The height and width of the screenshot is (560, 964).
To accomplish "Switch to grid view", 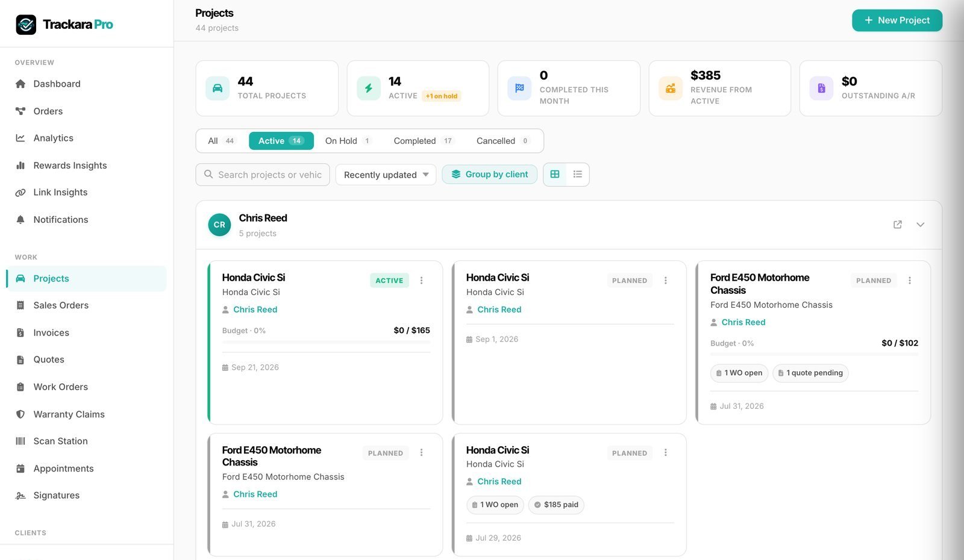I will (x=555, y=174).
